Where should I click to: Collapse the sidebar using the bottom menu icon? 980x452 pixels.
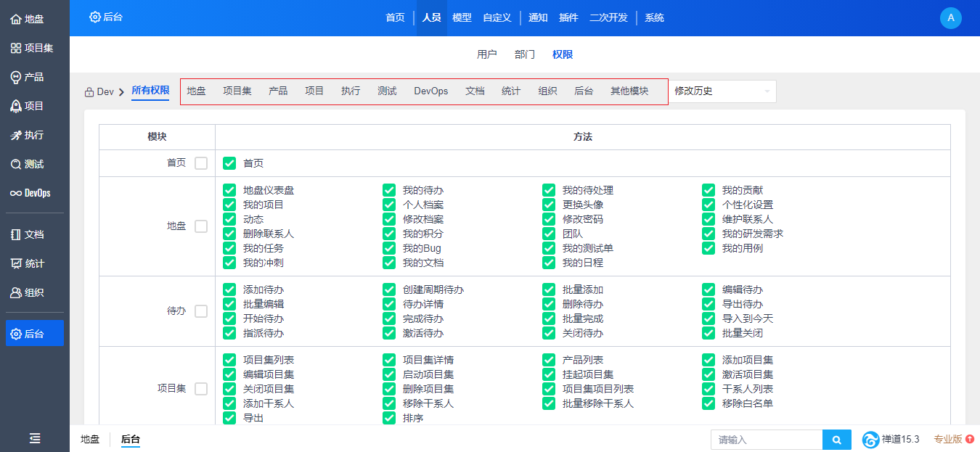pyautogui.click(x=35, y=437)
